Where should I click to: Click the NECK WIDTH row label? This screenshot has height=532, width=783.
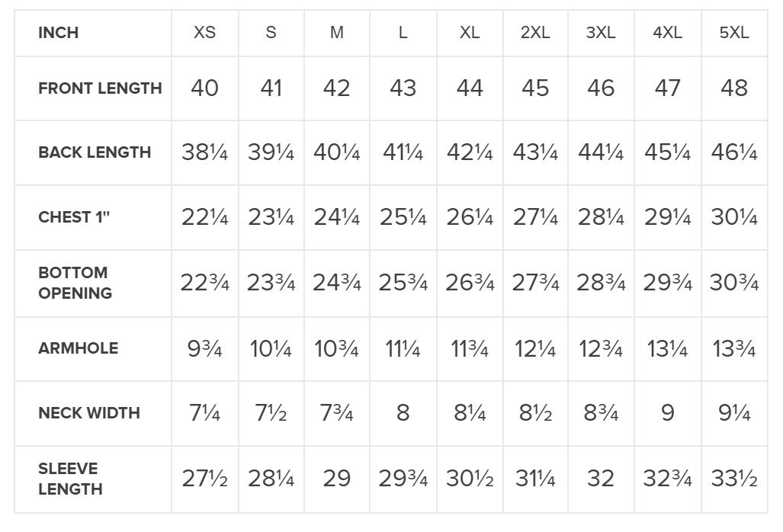click(89, 413)
